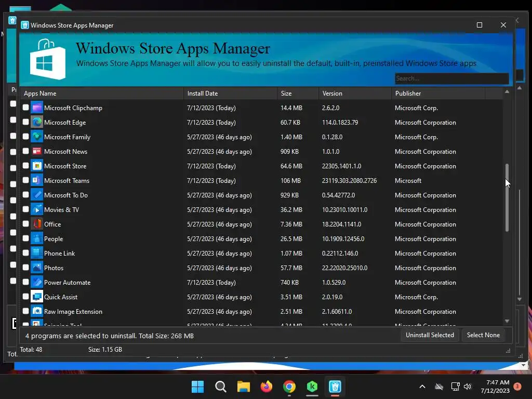Sort by the Size column header

coord(298,94)
